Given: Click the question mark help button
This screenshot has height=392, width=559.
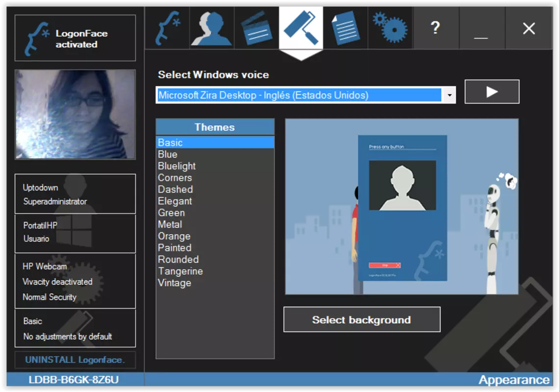Looking at the screenshot, I should click(x=435, y=28).
